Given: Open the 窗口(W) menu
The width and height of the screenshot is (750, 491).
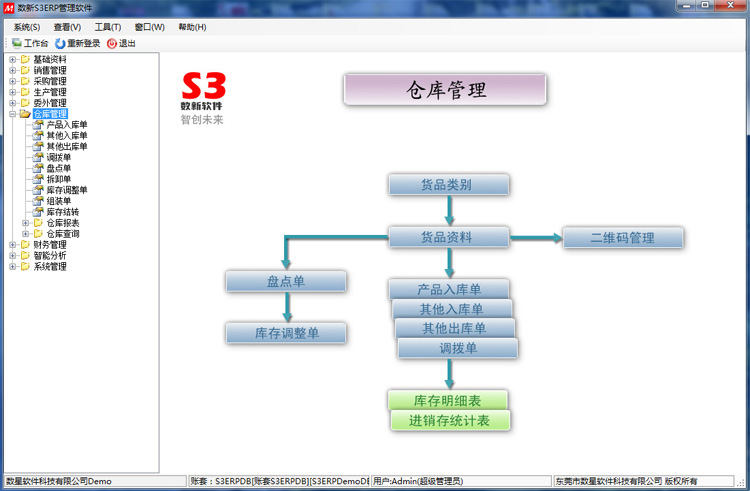Looking at the screenshot, I should click(x=150, y=27).
